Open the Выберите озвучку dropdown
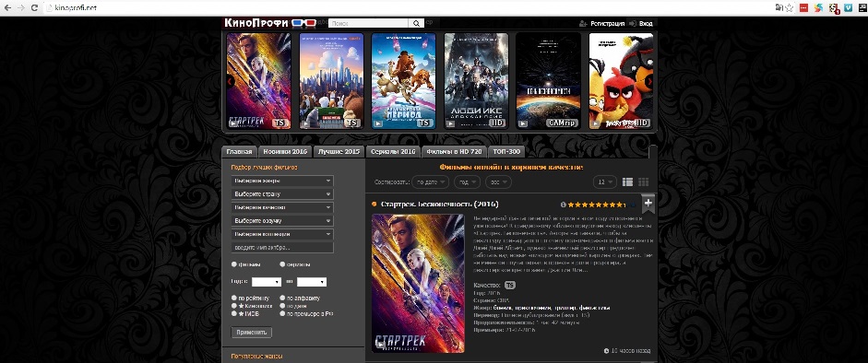 (282, 220)
